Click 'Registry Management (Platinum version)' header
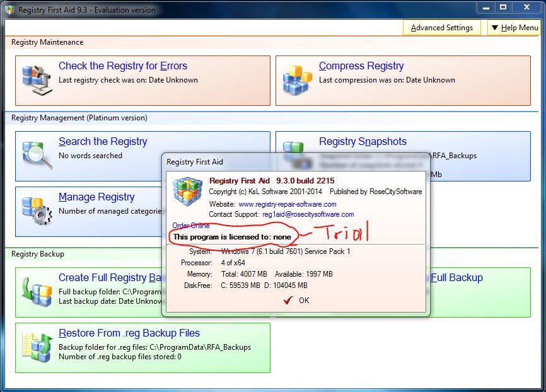The width and height of the screenshot is (546, 392). [x=79, y=118]
